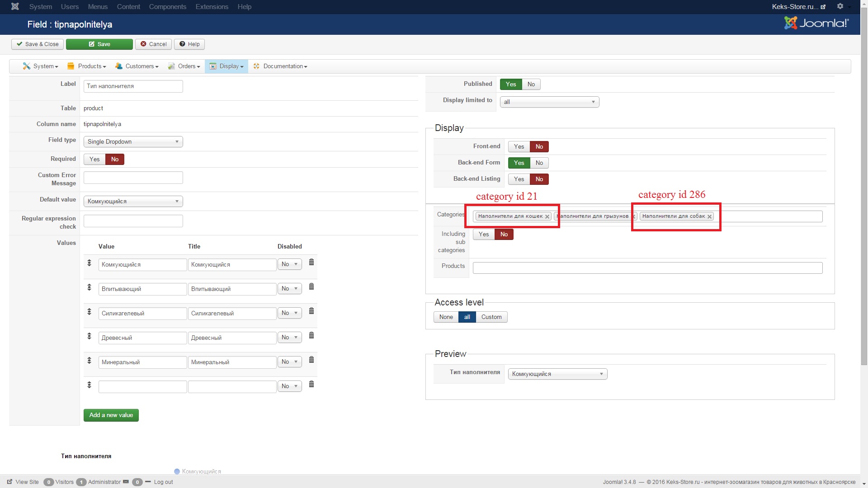Click trash icon for Минеральный value
Screen dimensions: 868x488
(x=311, y=360)
